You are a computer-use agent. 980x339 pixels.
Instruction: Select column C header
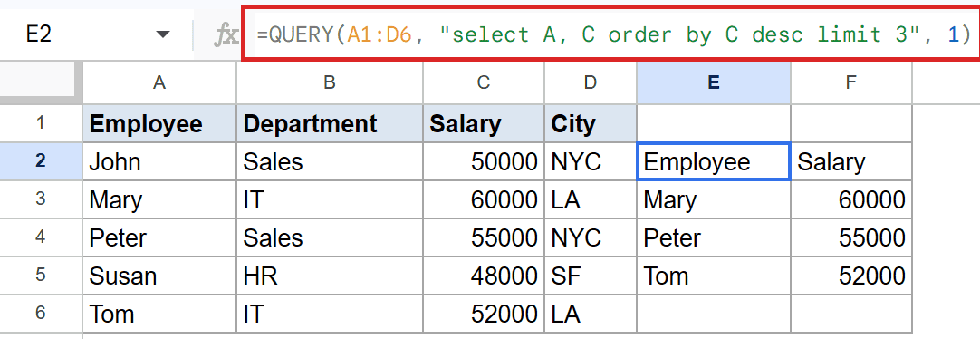pos(483,82)
